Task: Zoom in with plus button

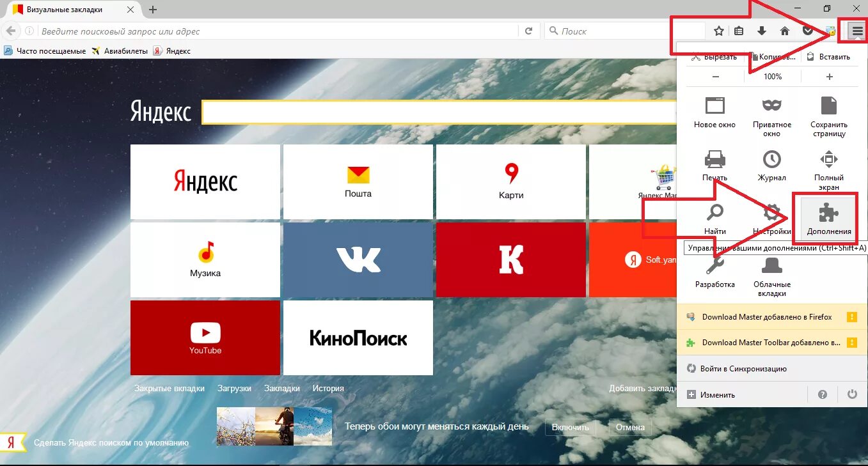Action: click(x=830, y=77)
